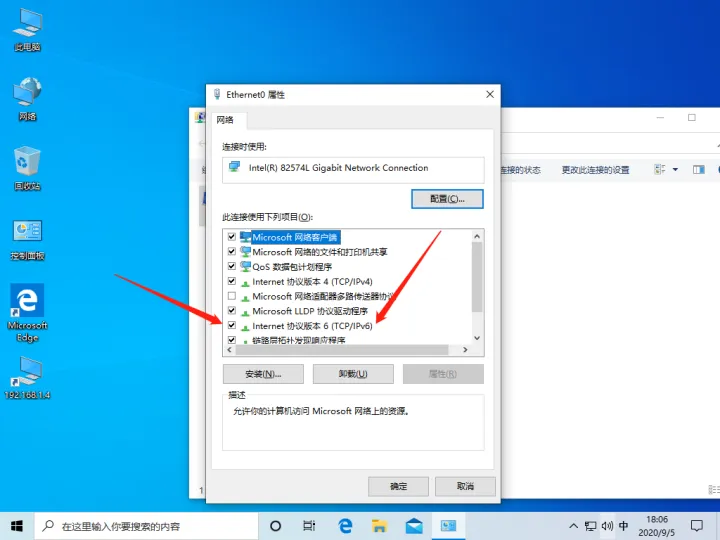Click the 安装(N)... button

tap(263, 374)
